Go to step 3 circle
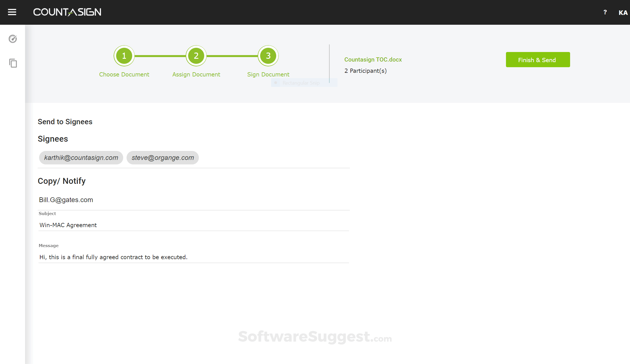The width and height of the screenshot is (630, 364). point(268,56)
